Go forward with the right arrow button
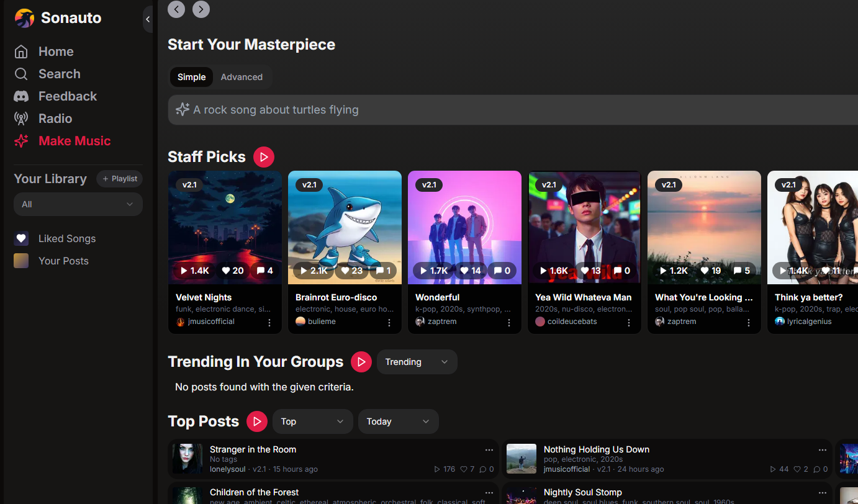Image resolution: width=858 pixels, height=504 pixels. (x=201, y=9)
